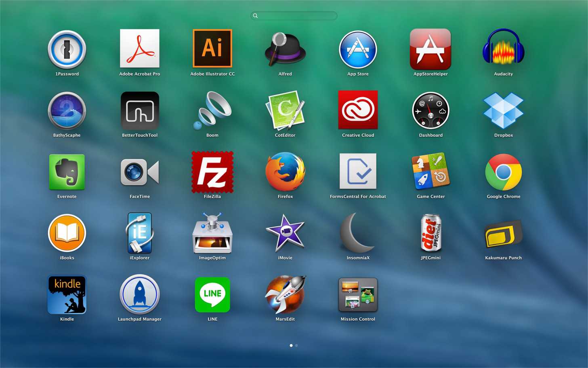The image size is (588, 368).
Task: Open BetterTouchTool
Action: (x=140, y=111)
